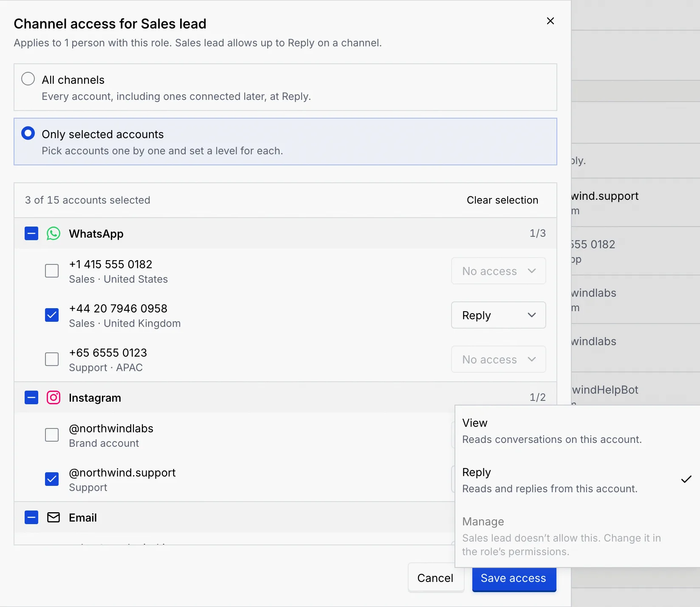
Task: Click '3 of 15 accounts selected' text
Action: 87,200
